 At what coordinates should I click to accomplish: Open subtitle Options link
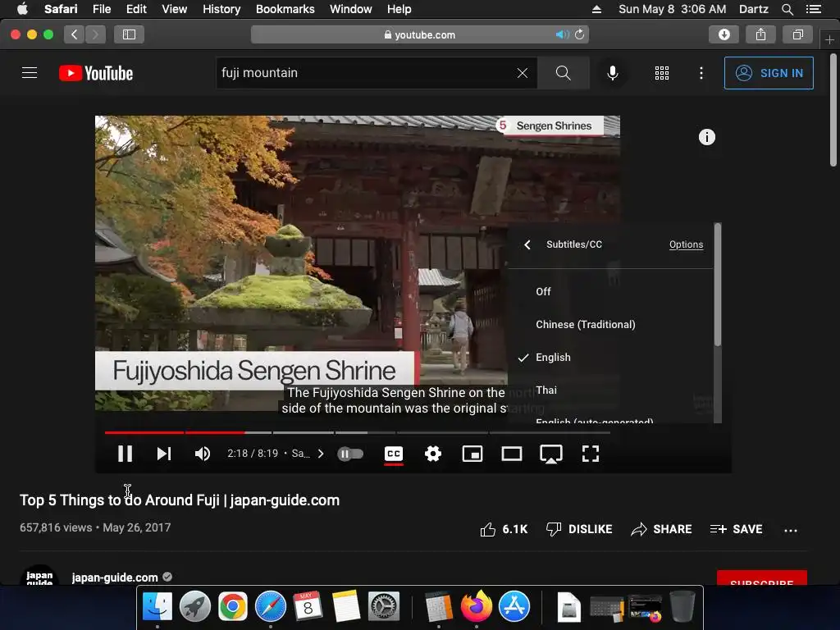point(686,244)
